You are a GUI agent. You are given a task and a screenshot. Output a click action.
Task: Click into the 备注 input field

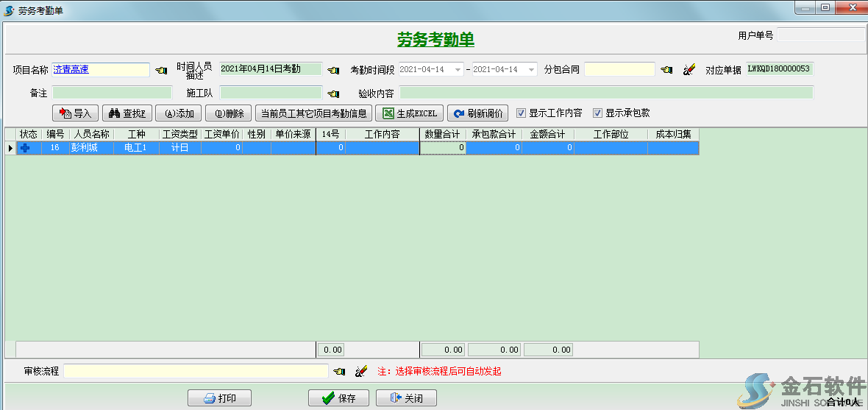112,93
